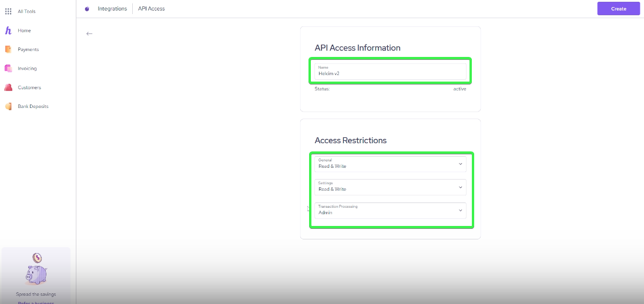Click the purple Create button
This screenshot has width=644, height=304.
point(619,9)
